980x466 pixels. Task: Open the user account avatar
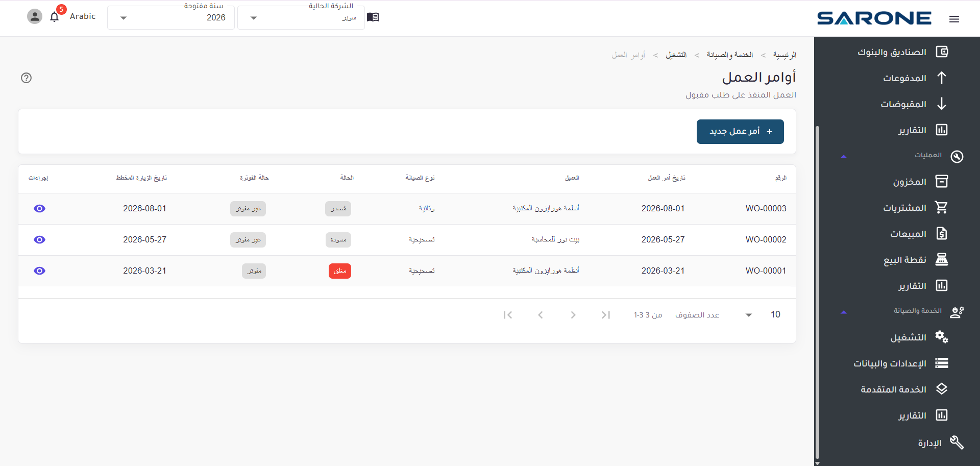tap(34, 17)
